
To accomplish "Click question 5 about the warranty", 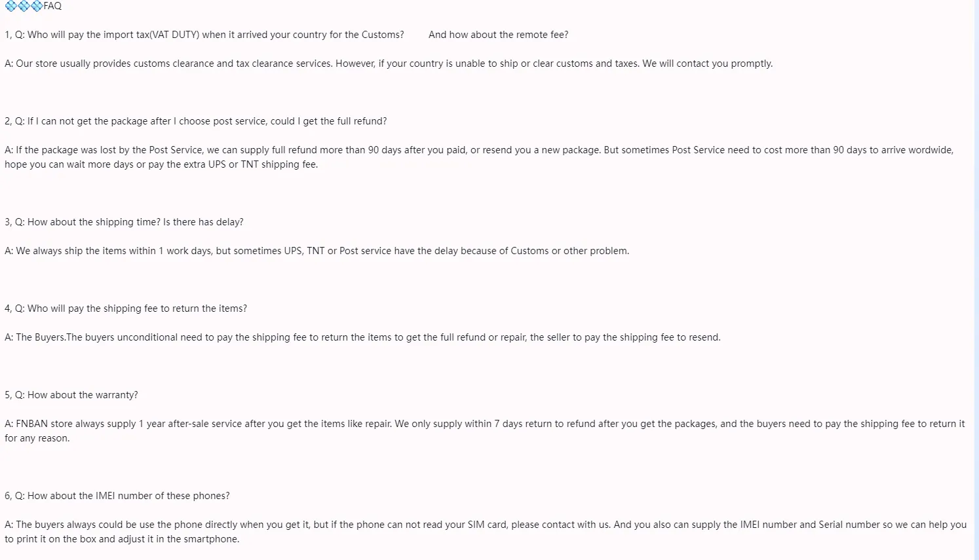I will 71,395.
